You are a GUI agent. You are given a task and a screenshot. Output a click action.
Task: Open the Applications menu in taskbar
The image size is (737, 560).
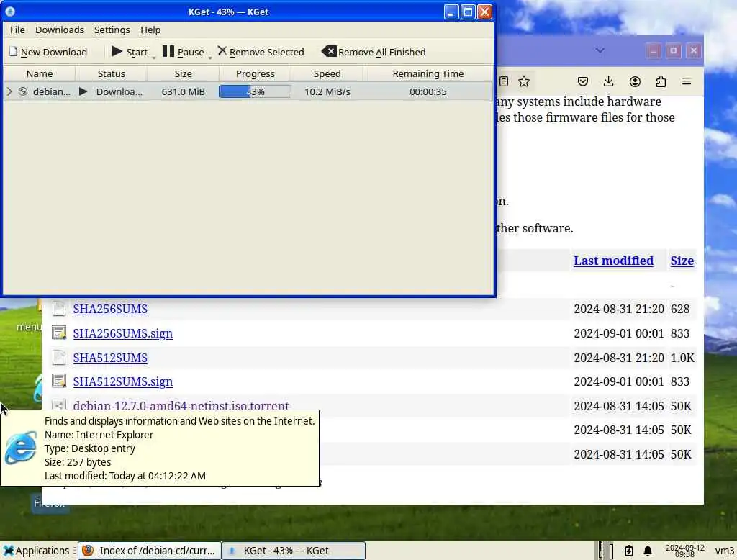36,551
